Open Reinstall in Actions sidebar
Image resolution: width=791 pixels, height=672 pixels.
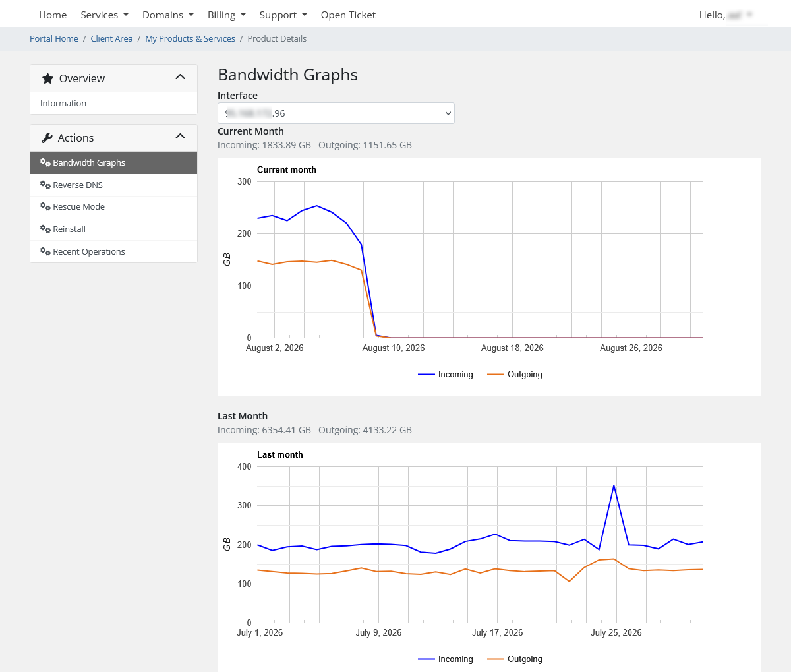(113, 229)
